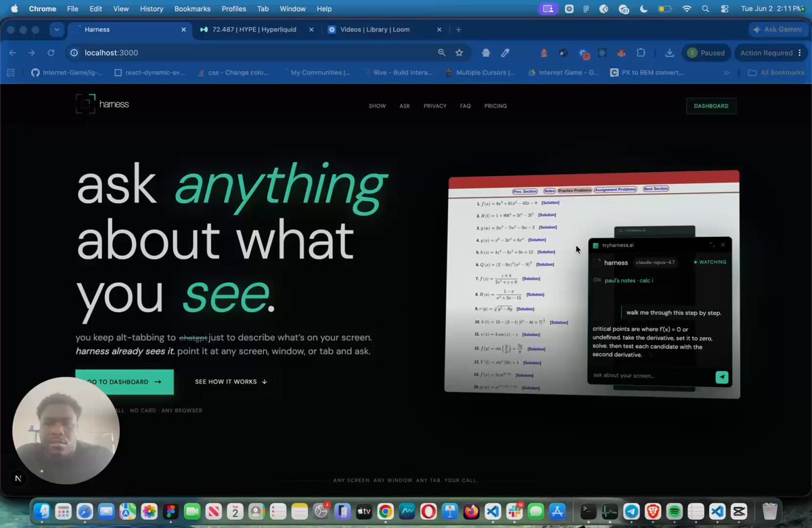
Task: Click the Next.js dev tools N badge
Action: (x=18, y=479)
